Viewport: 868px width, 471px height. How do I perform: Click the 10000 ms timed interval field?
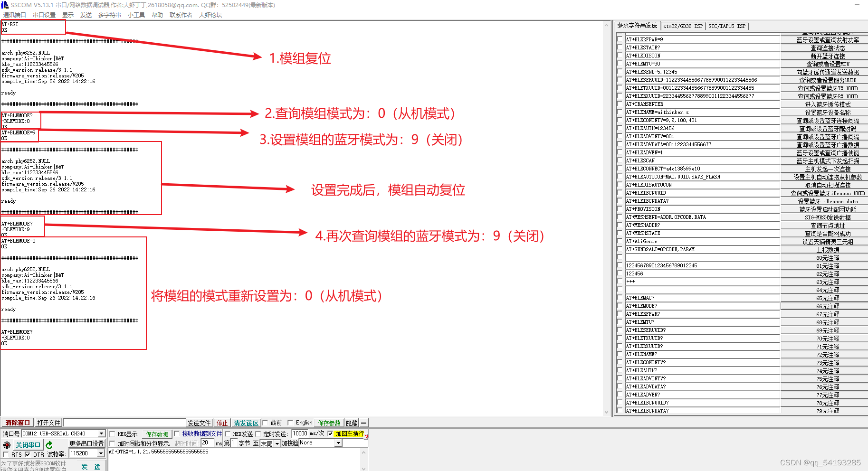300,433
